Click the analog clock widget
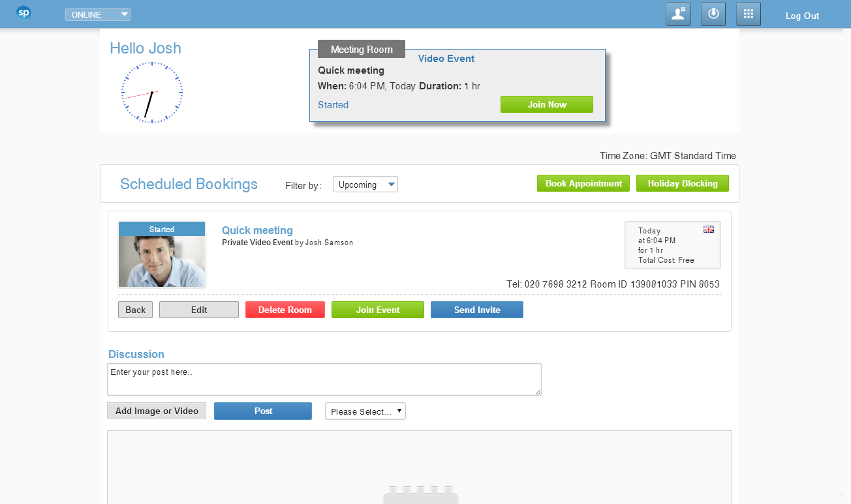Screen dimensions: 851x504 (x=152, y=92)
